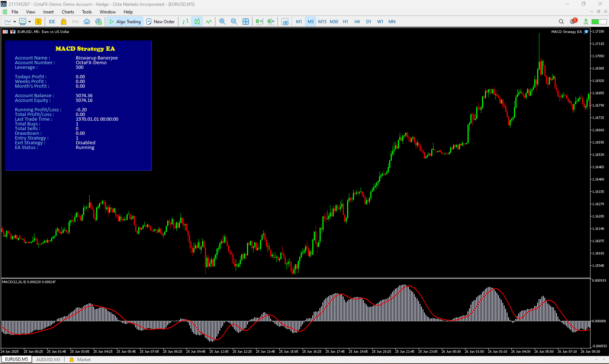Open the search magnifier icon
Screen dimensions: 609x364
[x=561, y=22]
